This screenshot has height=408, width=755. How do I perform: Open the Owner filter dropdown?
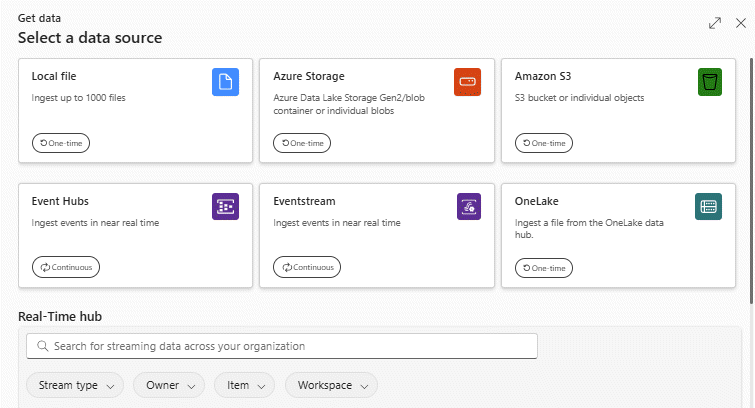169,385
